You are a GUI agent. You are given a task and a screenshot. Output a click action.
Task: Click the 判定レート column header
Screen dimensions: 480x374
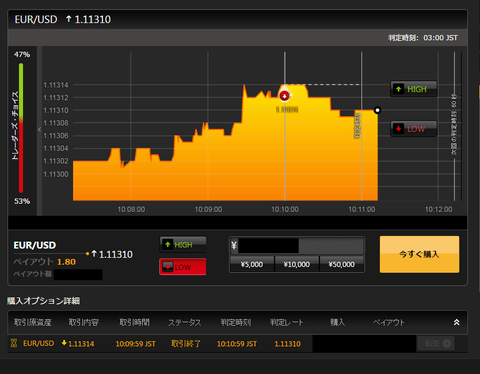point(287,322)
